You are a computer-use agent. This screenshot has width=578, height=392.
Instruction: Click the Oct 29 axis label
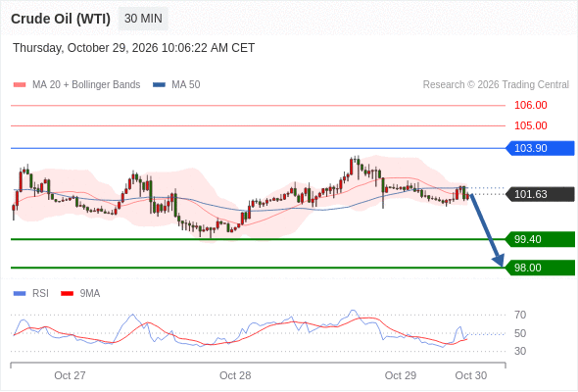(401, 375)
